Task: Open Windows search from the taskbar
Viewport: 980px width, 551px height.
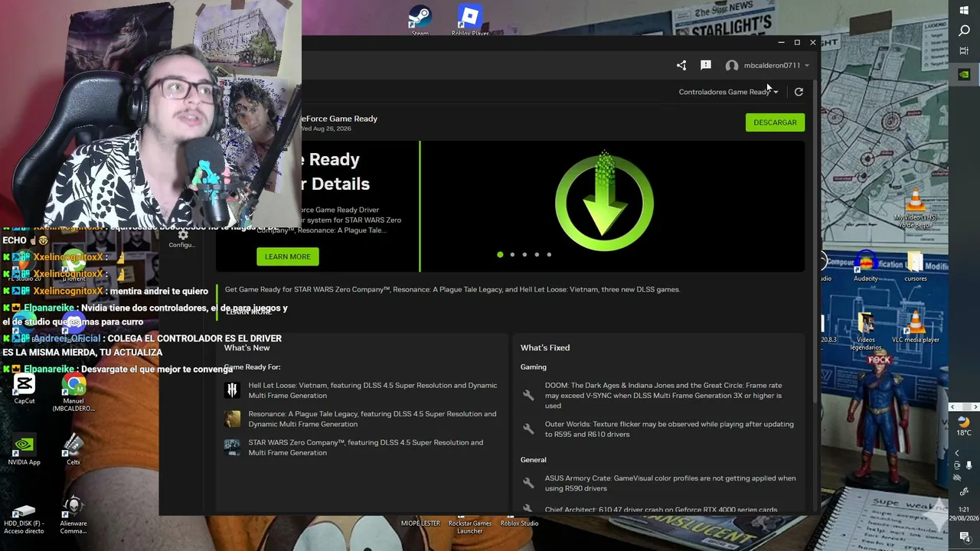Action: tap(964, 31)
